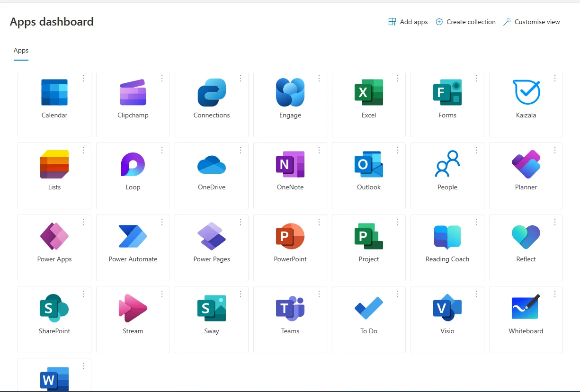Open the Stream app icon

(x=133, y=308)
